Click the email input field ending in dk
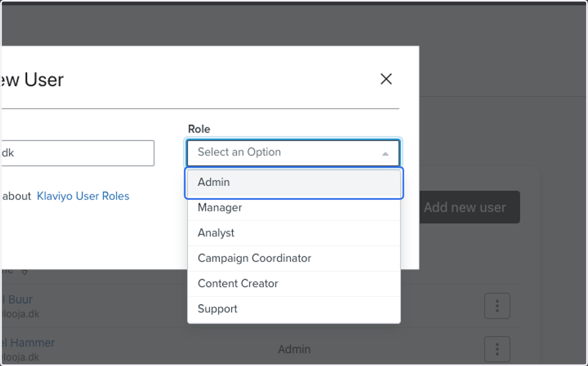Image resolution: width=588 pixels, height=366 pixels. pyautogui.click(x=77, y=153)
